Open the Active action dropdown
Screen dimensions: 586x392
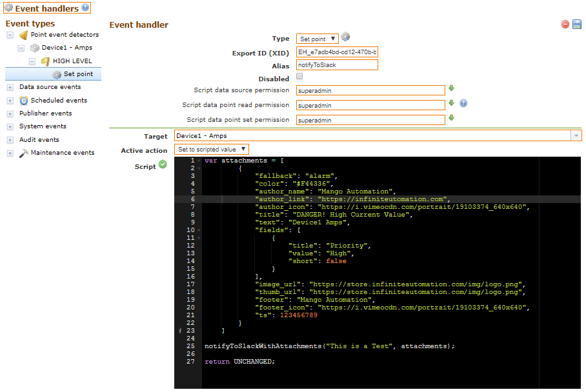click(x=212, y=150)
